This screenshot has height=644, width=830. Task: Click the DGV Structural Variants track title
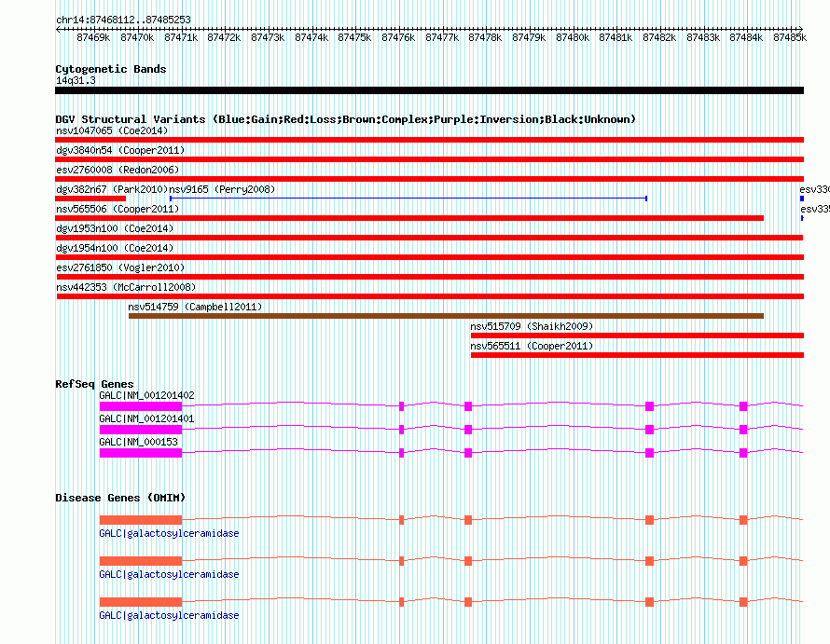point(345,119)
